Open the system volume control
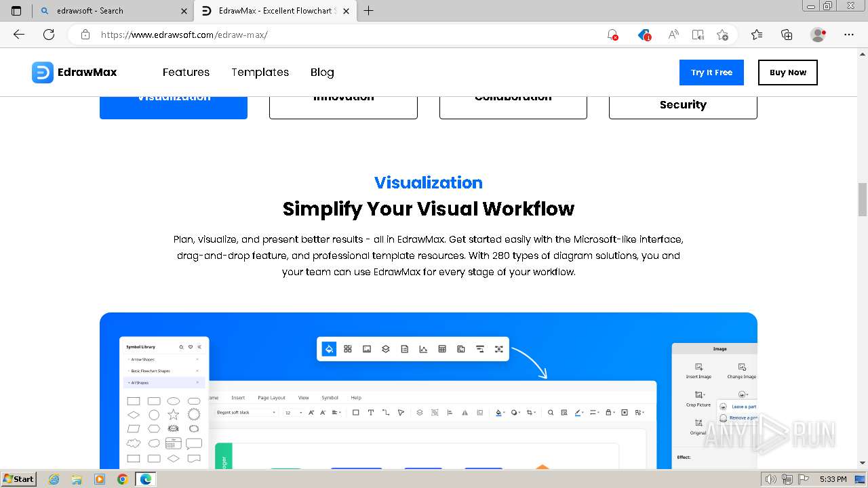The image size is (868, 488). click(x=771, y=479)
